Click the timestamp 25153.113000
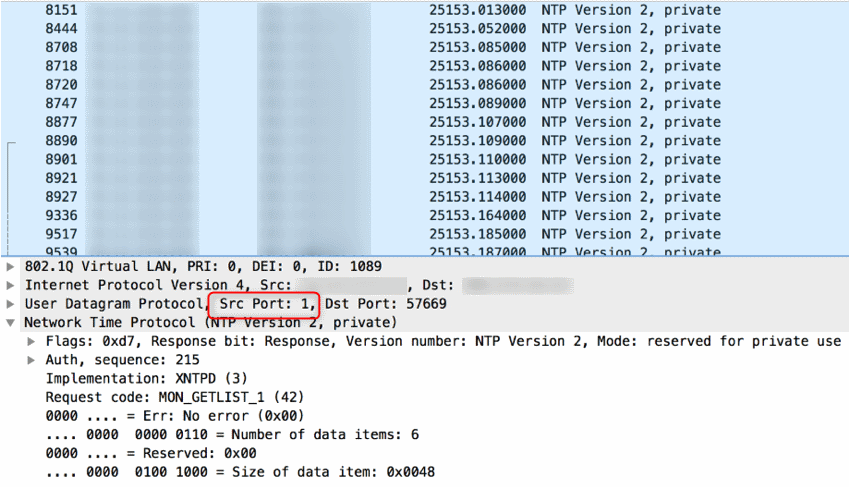The height and width of the screenshot is (487, 849). 478,178
